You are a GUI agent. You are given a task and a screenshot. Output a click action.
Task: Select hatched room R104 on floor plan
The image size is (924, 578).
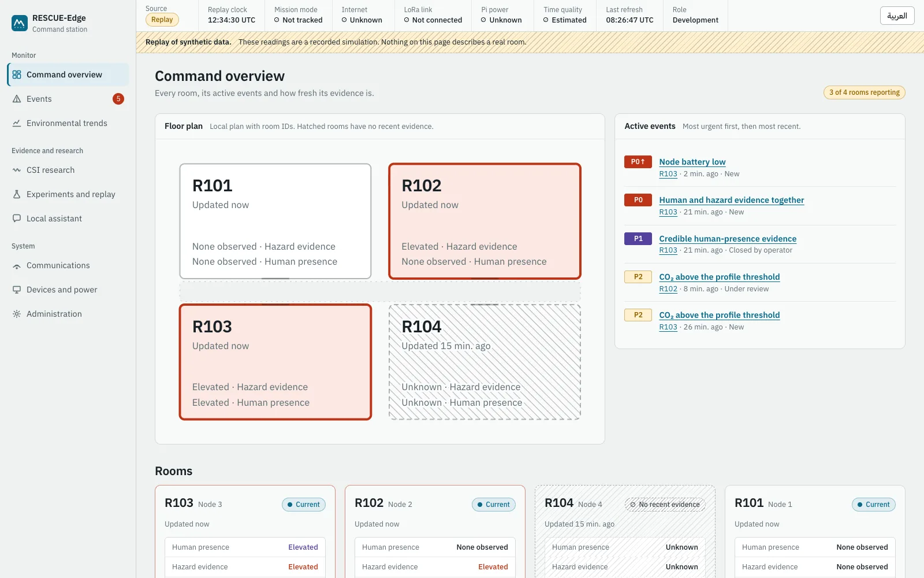pyautogui.click(x=485, y=362)
